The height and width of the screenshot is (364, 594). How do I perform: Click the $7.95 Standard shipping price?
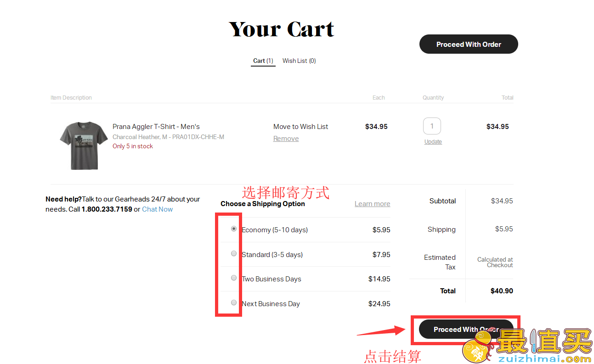tap(381, 255)
